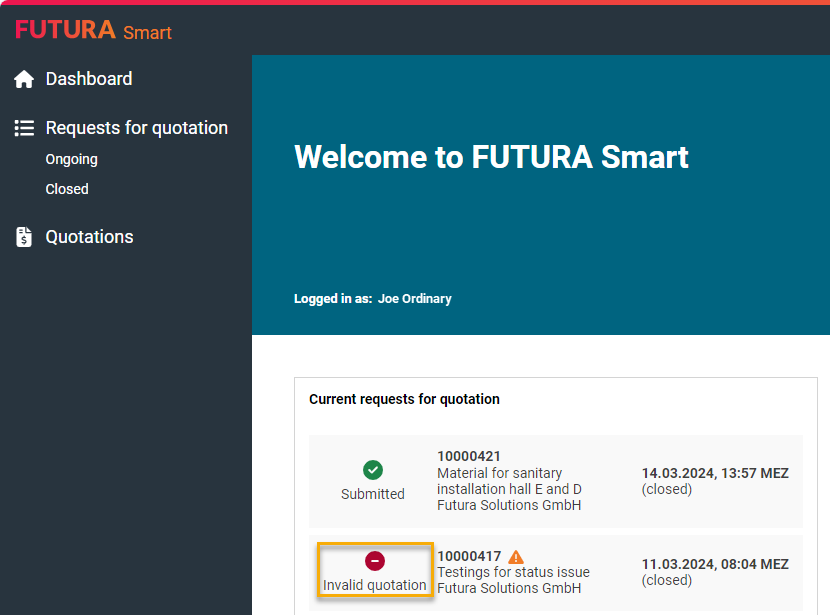Open request number 10000421

pyautogui.click(x=469, y=456)
